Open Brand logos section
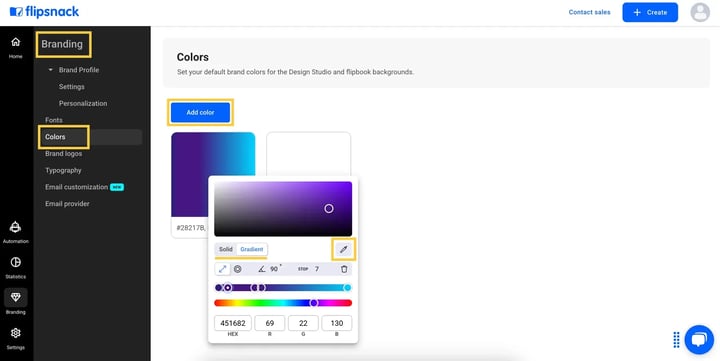The image size is (720, 361). tap(63, 153)
